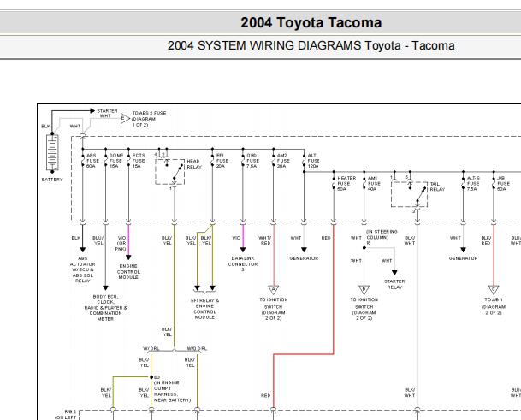Viewport: 521px width, 420px height.
Task: Click the '2004 Toyota Tacoma' title
Action: pyautogui.click(x=311, y=22)
